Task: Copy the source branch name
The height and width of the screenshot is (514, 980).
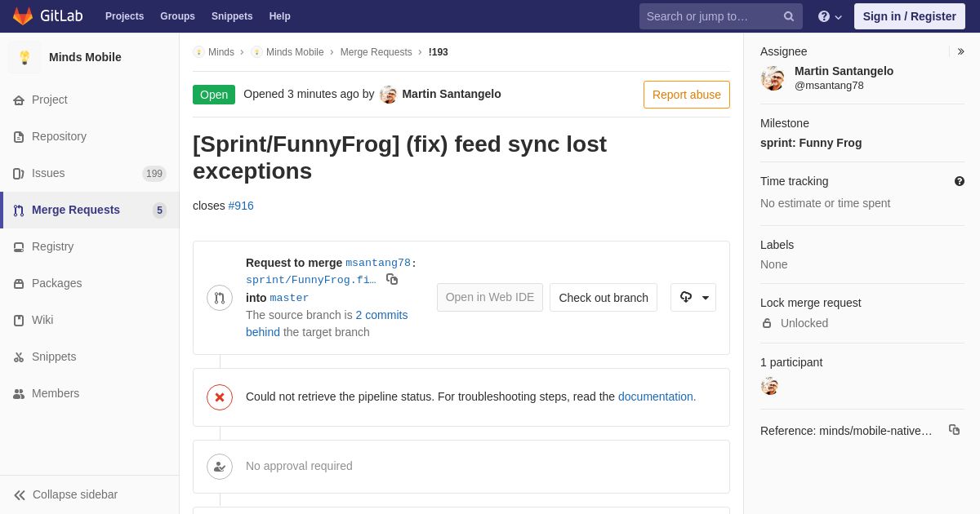Action: [x=392, y=279]
